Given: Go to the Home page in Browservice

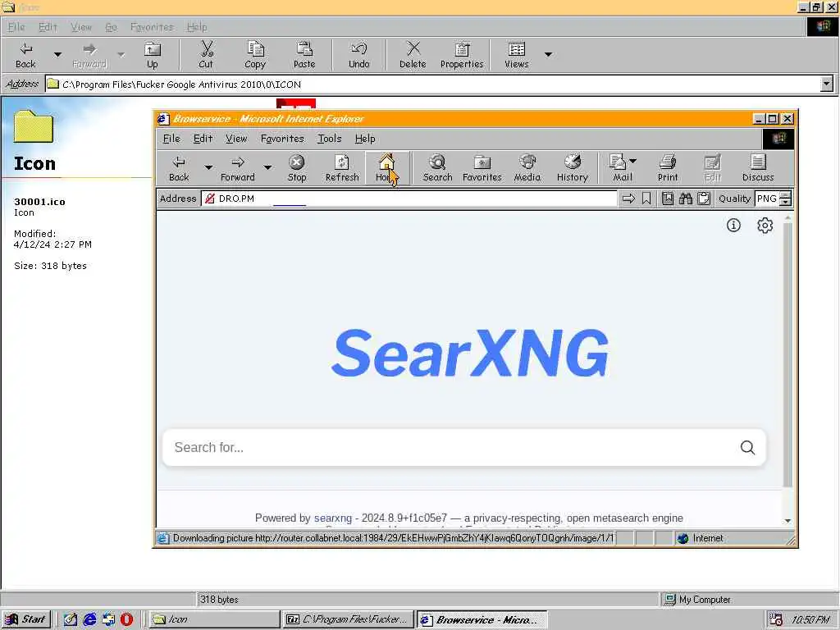Looking at the screenshot, I should pyautogui.click(x=386, y=168).
